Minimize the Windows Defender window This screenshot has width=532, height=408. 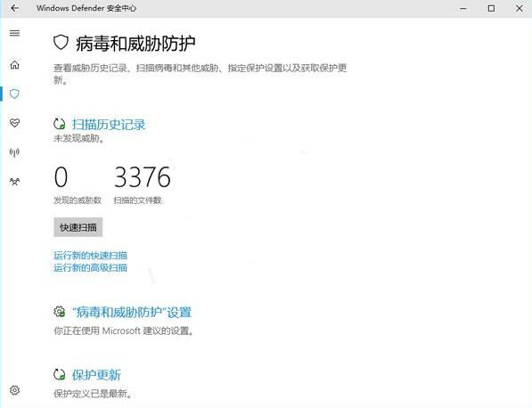[x=463, y=8]
